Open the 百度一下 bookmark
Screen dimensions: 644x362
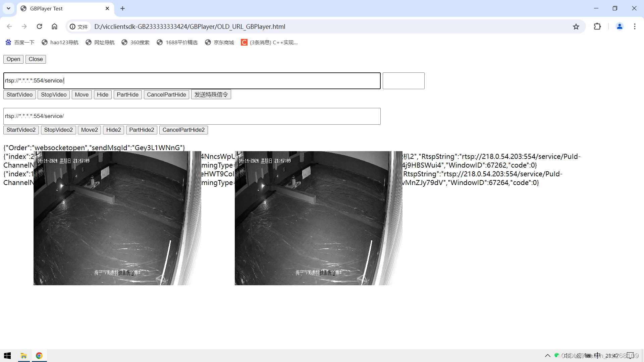tap(20, 42)
